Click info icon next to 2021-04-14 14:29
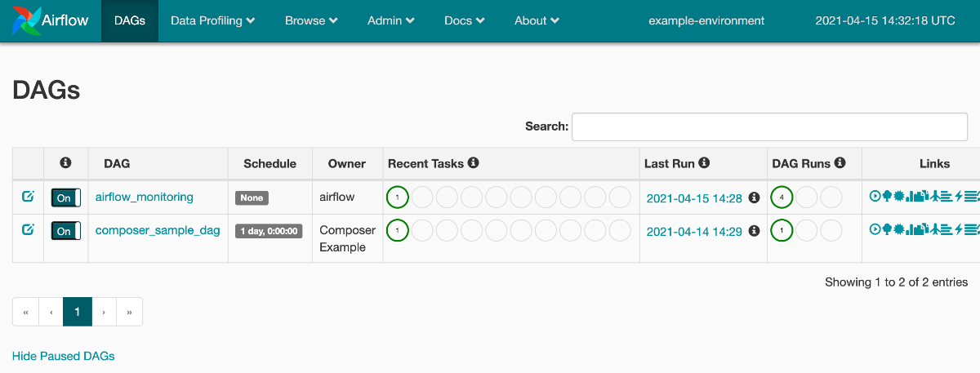980x373 pixels. [x=754, y=231]
